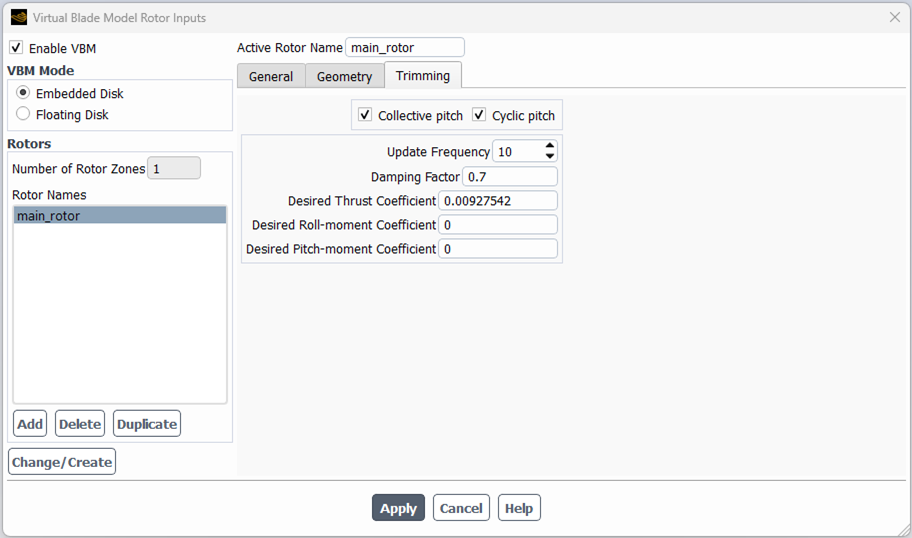Click the Damping Factor input field
This screenshot has width=912, height=538.
[x=509, y=177]
